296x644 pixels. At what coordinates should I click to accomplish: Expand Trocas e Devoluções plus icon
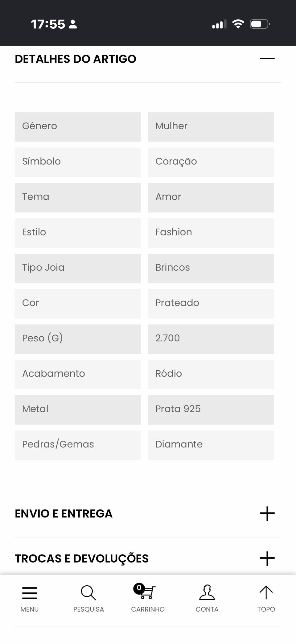click(x=267, y=559)
